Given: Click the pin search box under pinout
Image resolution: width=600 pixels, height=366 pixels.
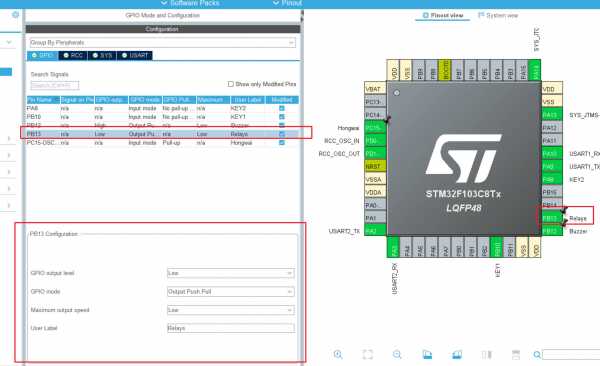Looking at the screenshot, I should (x=571, y=355).
